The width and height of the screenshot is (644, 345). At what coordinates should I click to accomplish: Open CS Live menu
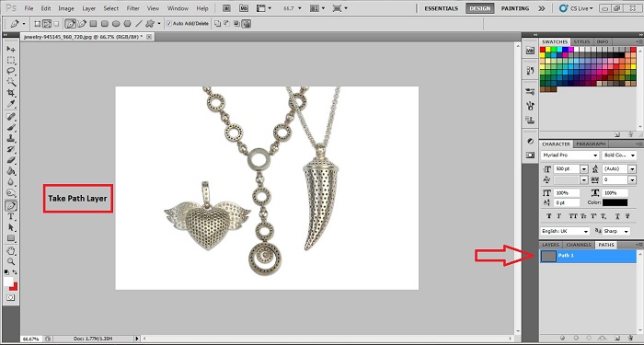coord(576,8)
